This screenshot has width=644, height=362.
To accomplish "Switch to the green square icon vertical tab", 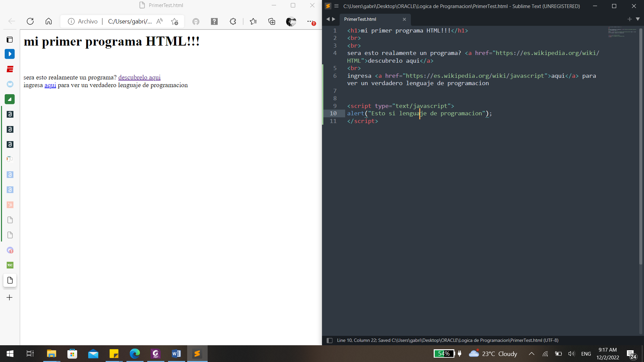I will point(10,99).
